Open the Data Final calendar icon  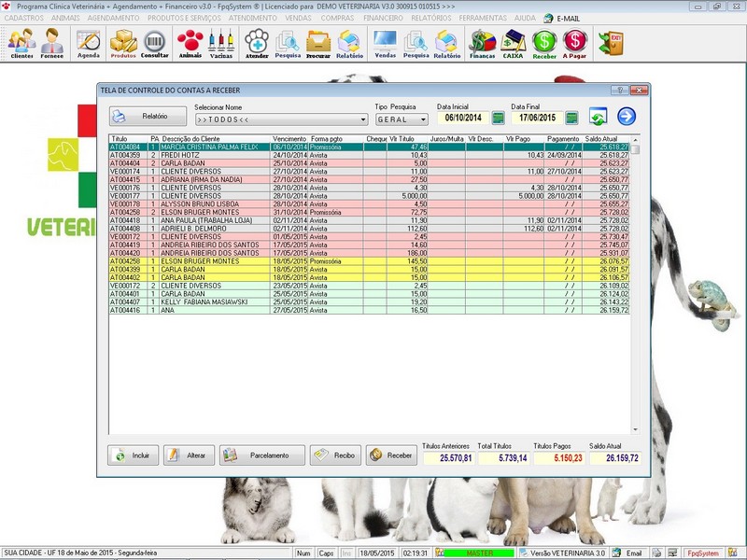pos(571,118)
